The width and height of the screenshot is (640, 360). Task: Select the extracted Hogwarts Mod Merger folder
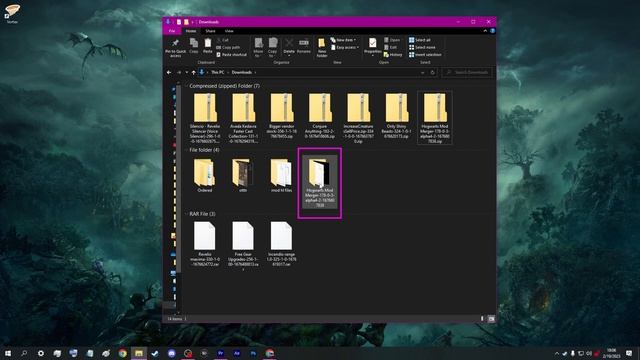[x=320, y=182]
